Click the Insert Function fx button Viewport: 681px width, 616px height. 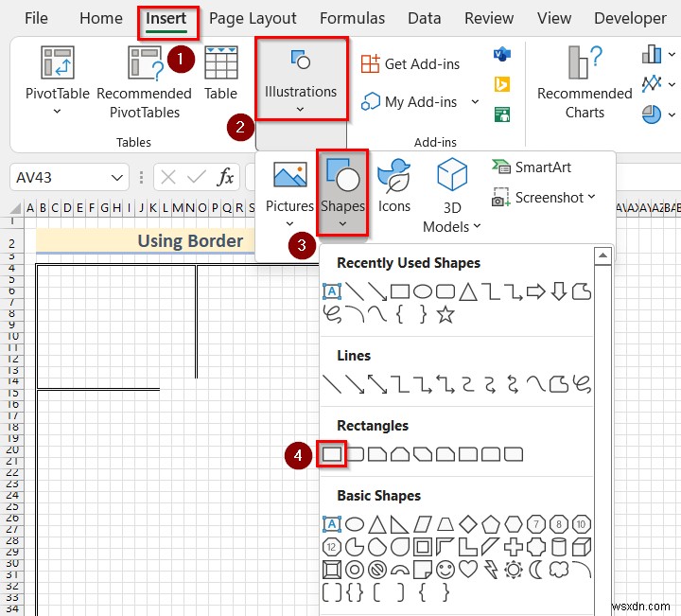click(x=225, y=177)
